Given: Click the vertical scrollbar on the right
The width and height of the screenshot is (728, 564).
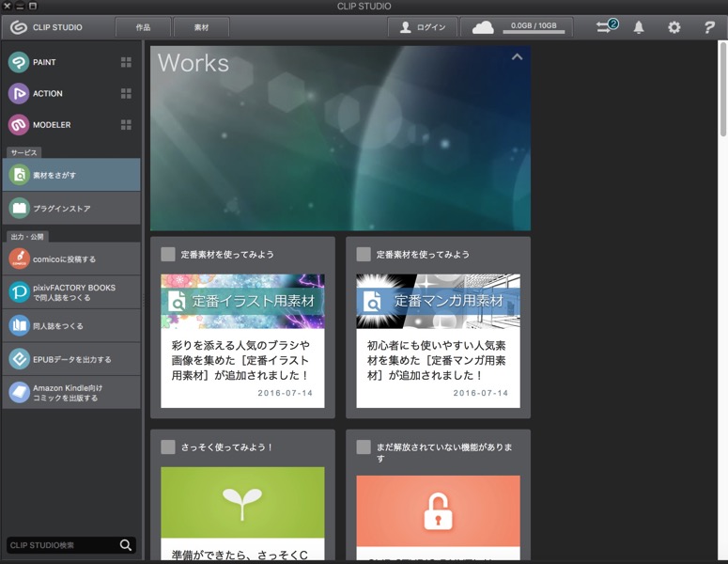Looking at the screenshot, I should pos(722,89).
